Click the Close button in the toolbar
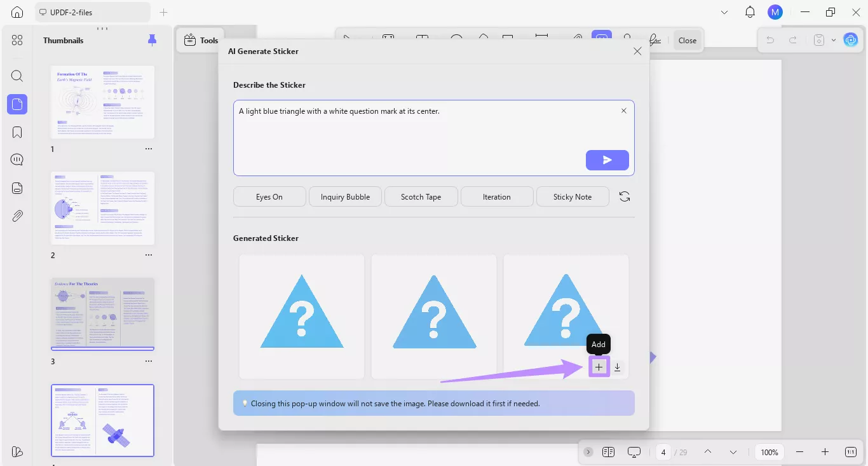This screenshot has width=868, height=466. point(688,40)
